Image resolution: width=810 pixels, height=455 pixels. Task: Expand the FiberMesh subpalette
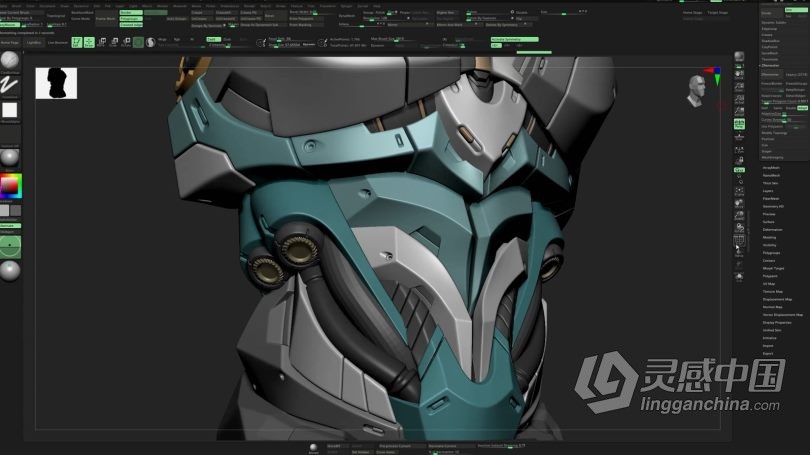point(771,199)
